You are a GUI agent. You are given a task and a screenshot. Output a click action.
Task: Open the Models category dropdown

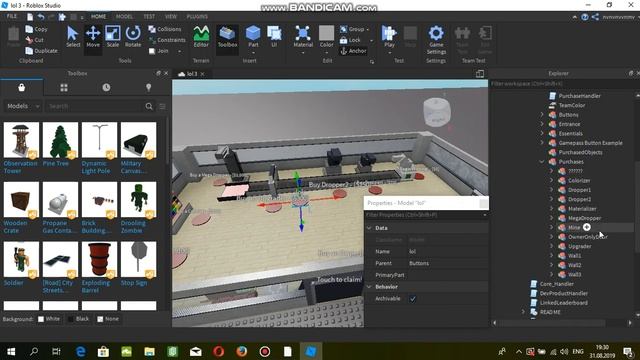[x=23, y=106]
